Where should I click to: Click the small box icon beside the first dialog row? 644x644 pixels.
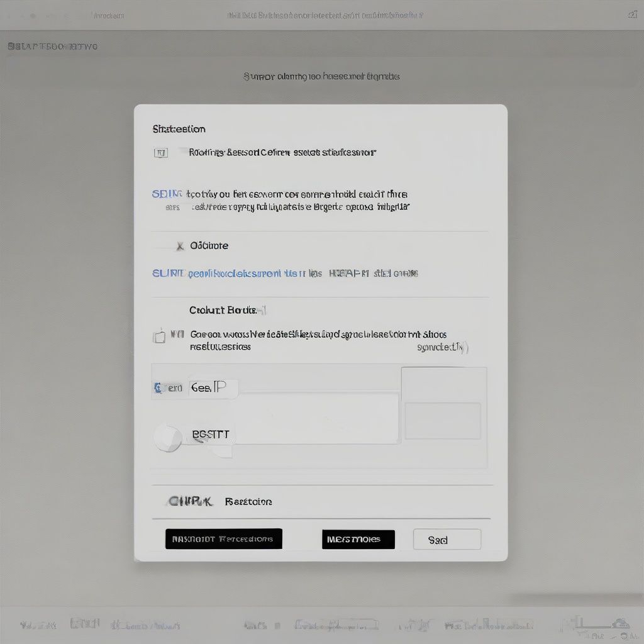click(x=161, y=152)
